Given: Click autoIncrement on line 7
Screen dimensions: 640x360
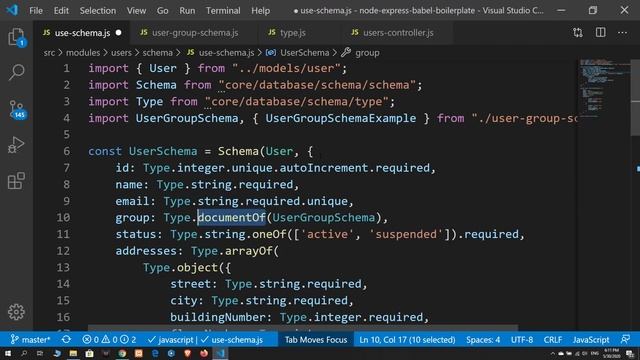Looking at the screenshot, I should tap(324, 168).
